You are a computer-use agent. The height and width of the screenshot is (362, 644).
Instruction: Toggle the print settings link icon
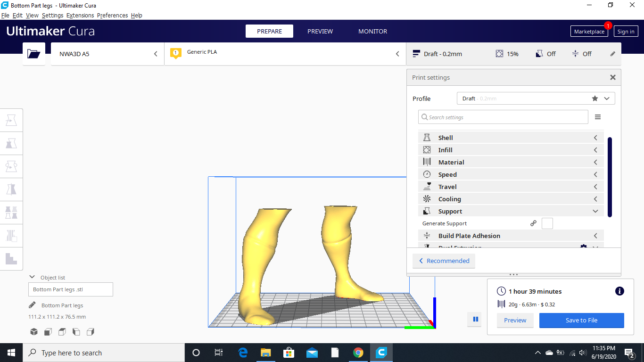[533, 223]
